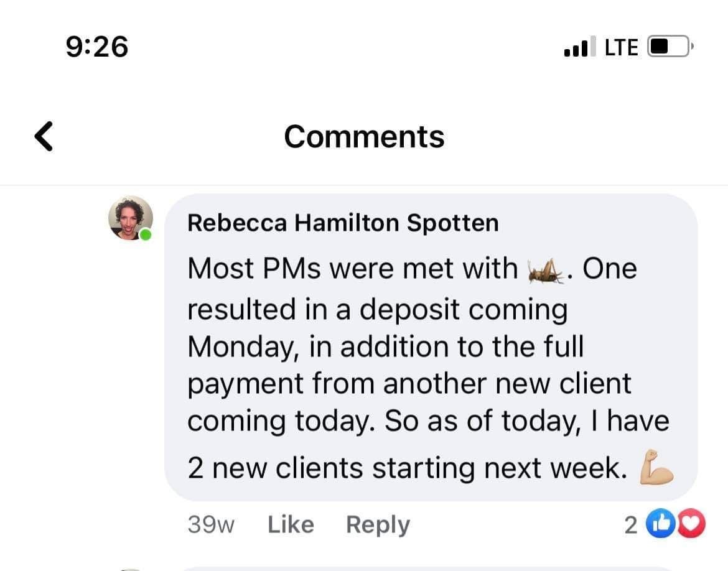Tap the flexed bicep emoji

pyautogui.click(x=657, y=467)
